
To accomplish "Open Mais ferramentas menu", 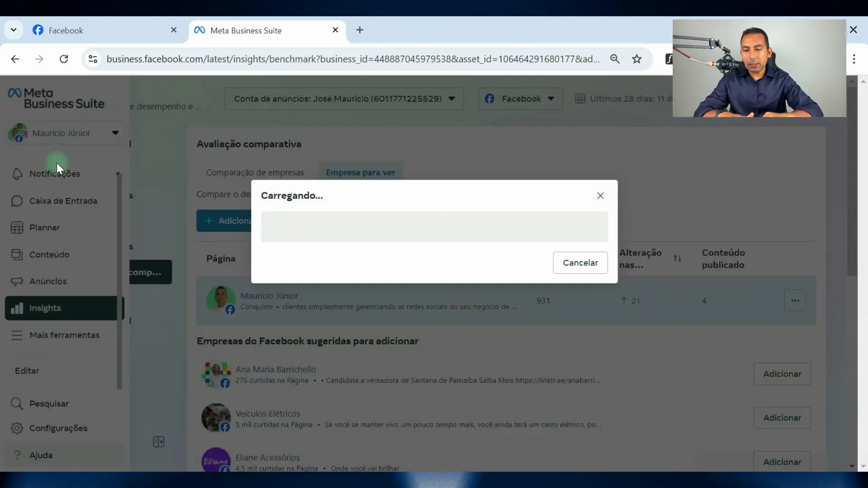I will (64, 335).
